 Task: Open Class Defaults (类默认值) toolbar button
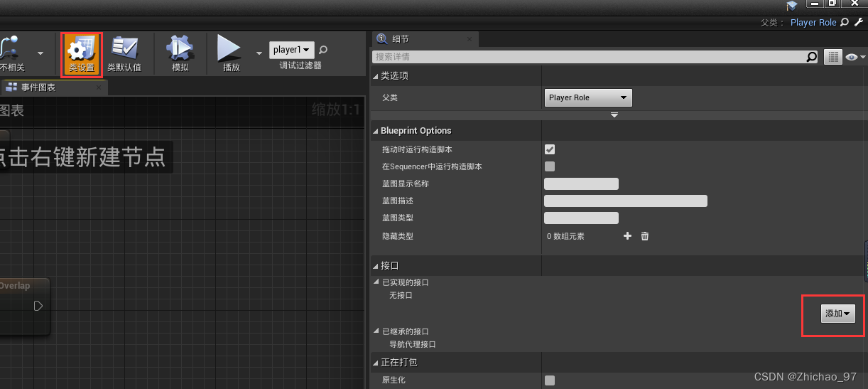[124, 54]
